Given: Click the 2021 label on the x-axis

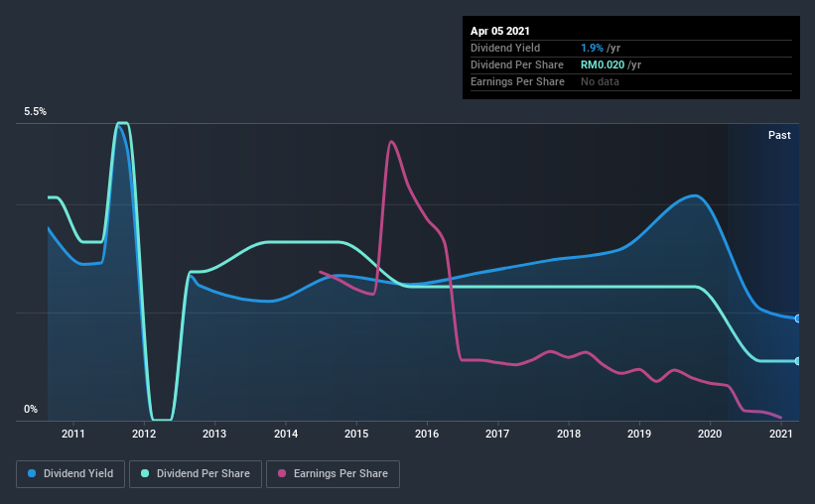Looking at the screenshot, I should coord(780,434).
